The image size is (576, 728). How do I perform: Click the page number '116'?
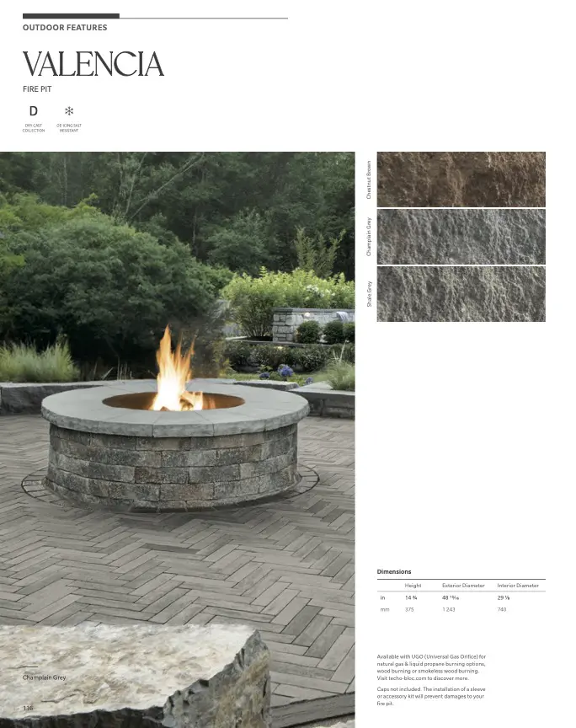29,708
